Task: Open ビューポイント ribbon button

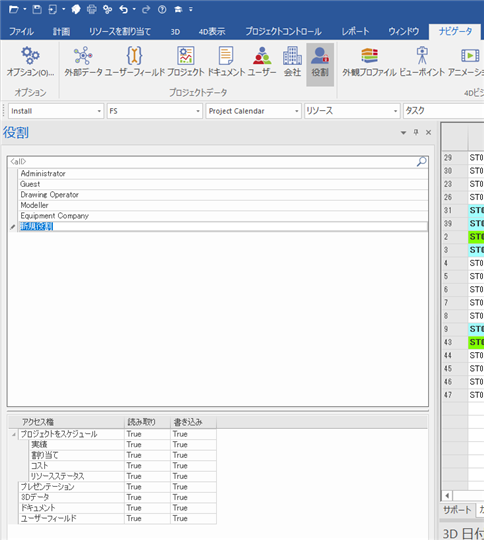Action: [422, 62]
